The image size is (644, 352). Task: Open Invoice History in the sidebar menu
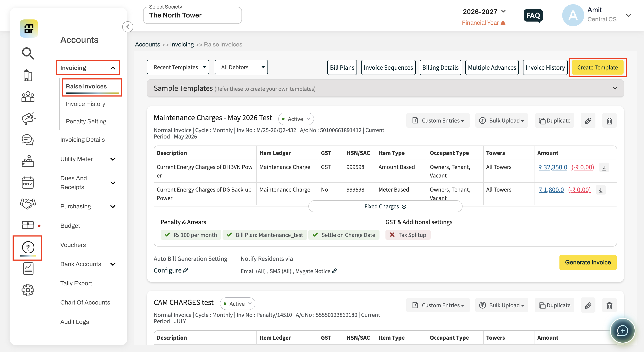[x=85, y=104]
